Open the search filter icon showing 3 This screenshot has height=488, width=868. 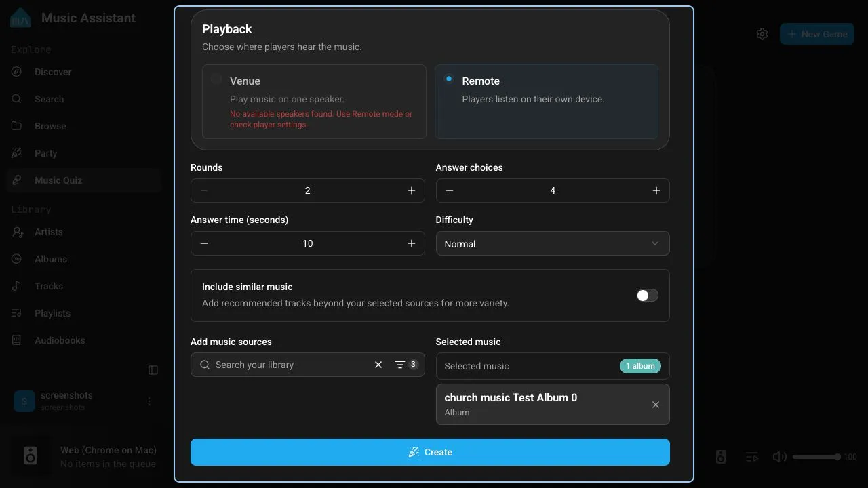(x=406, y=365)
